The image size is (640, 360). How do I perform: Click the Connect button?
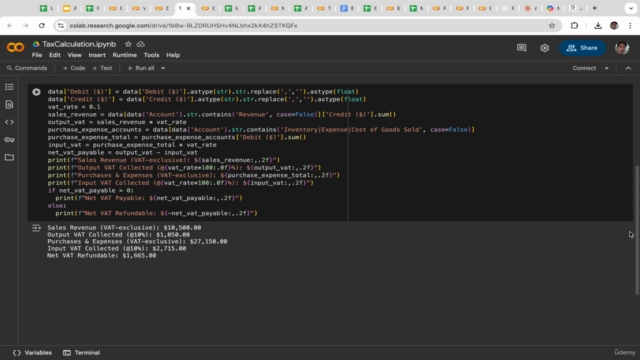click(x=584, y=68)
